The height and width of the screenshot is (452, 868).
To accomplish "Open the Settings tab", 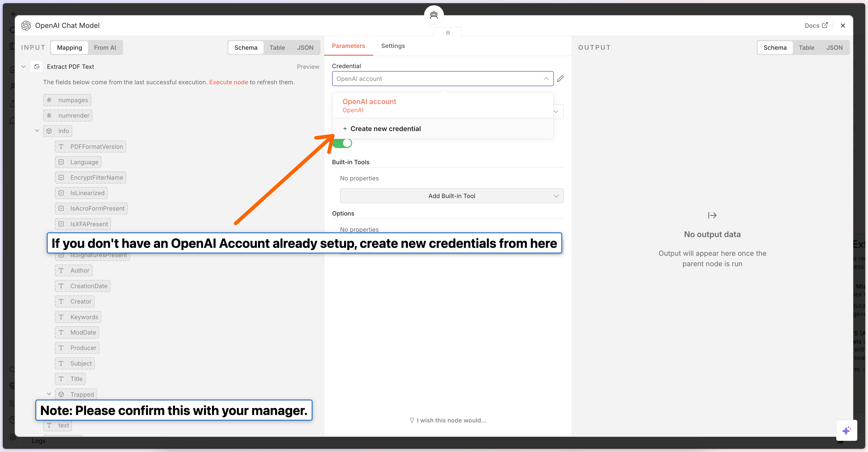I will [x=393, y=46].
